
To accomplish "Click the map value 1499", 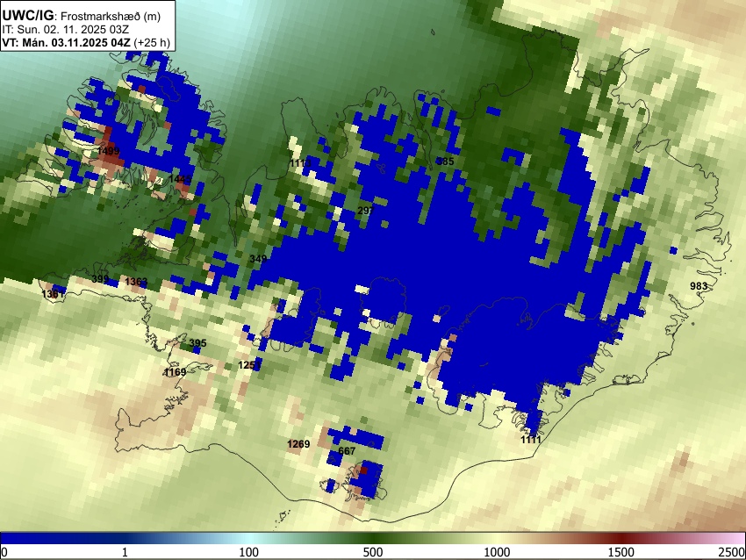I will click(x=109, y=151).
